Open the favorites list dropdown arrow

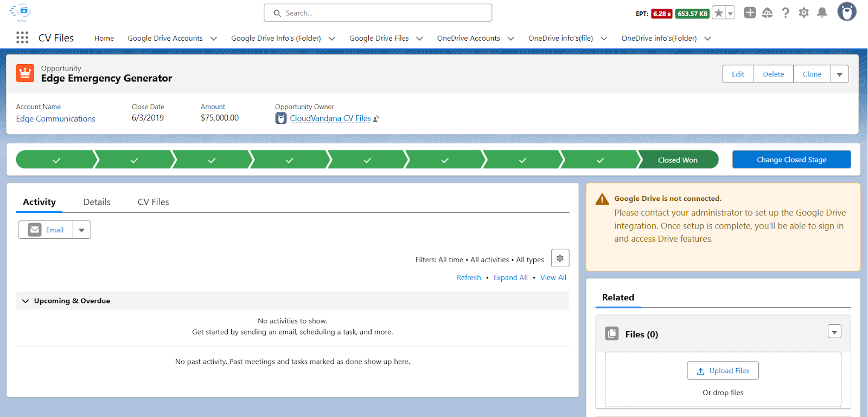click(x=730, y=13)
